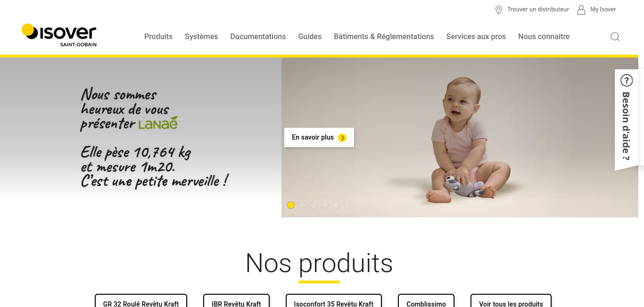Expand the Systèmes navigation menu
The height and width of the screenshot is (307, 644).
[201, 37]
